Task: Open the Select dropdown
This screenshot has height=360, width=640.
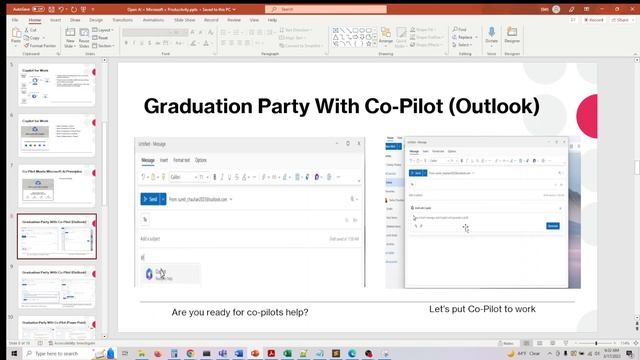Action: click(462, 45)
